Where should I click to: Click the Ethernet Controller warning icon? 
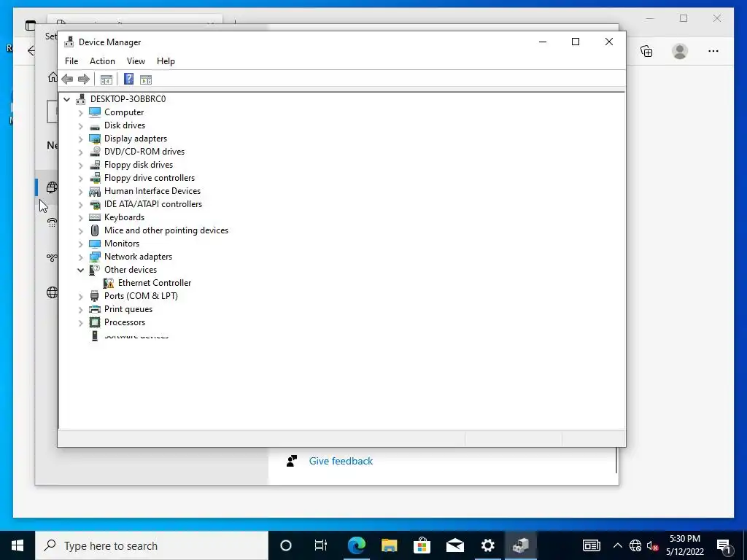(109, 283)
